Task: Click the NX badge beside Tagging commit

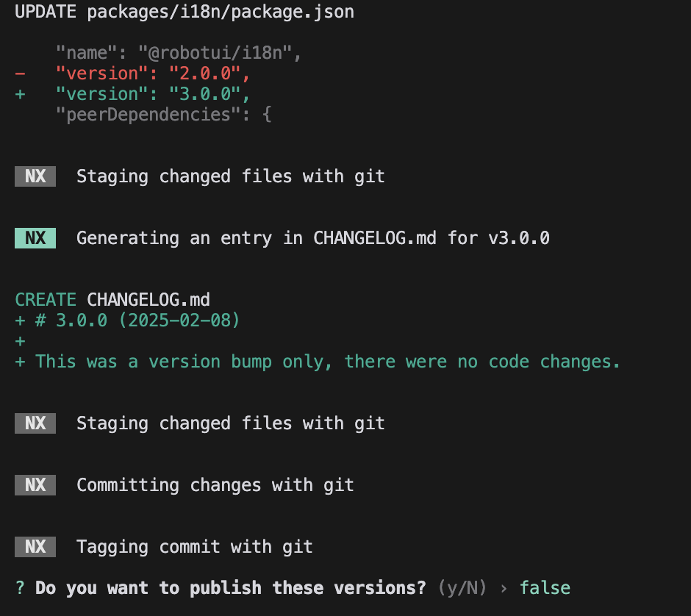Action: click(35, 547)
